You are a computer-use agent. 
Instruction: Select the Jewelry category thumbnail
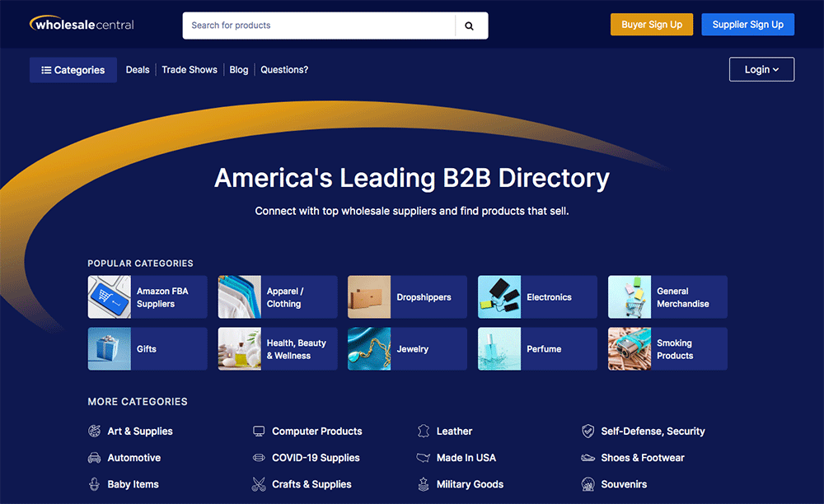368,349
